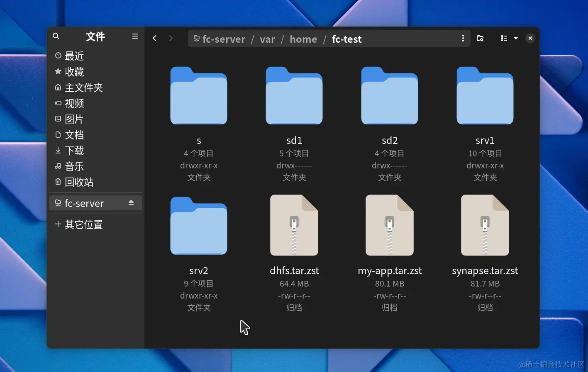Screen dimensions: 588x372
Task: Select the synapse.tar.zst archive icon
Action: pyautogui.click(x=485, y=225)
